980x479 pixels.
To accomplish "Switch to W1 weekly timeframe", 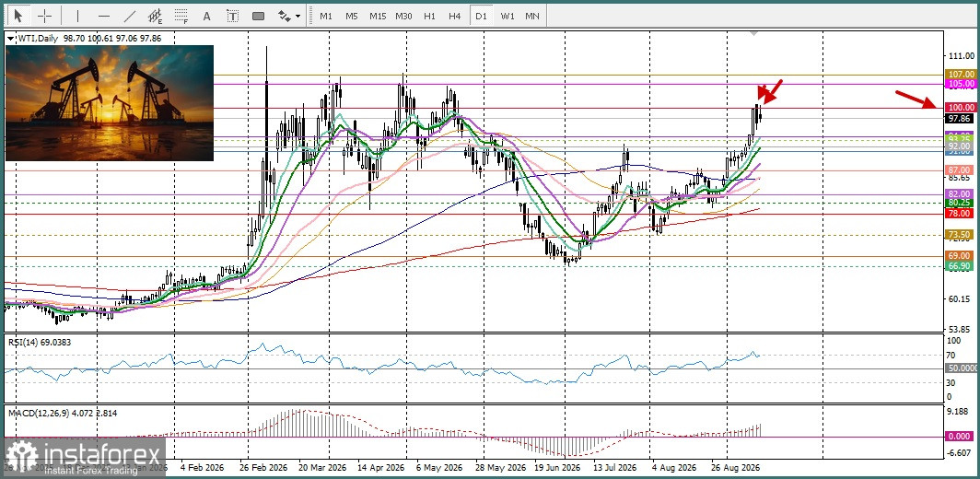I will click(507, 16).
